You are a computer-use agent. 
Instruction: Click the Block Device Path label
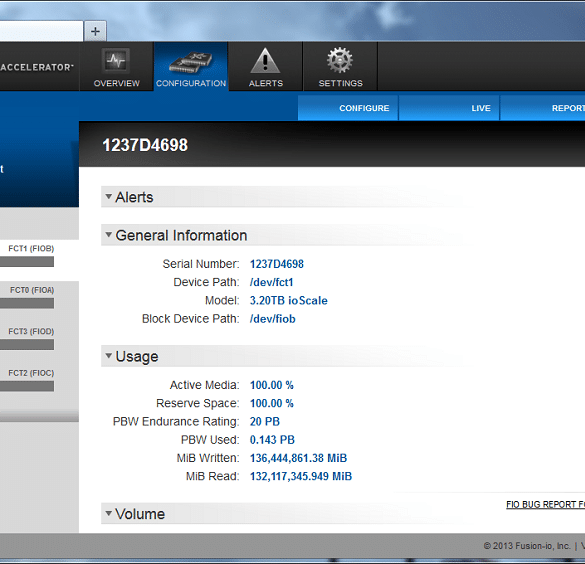click(x=191, y=319)
